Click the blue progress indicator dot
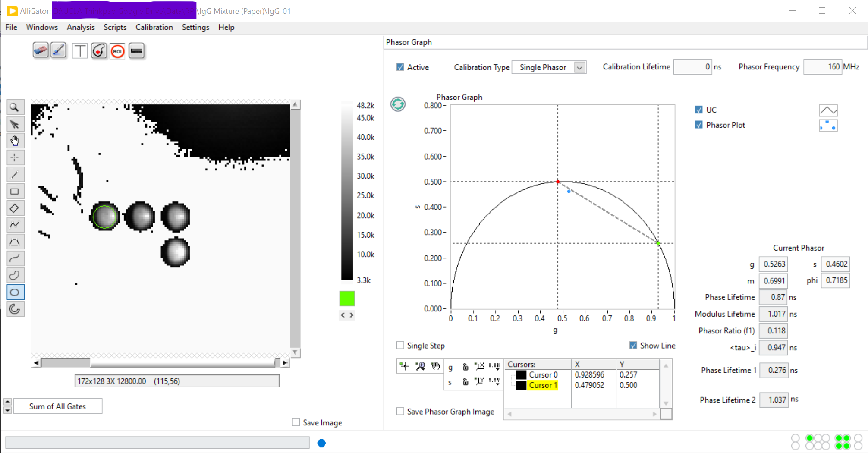The height and width of the screenshot is (453, 868). tap(321, 443)
